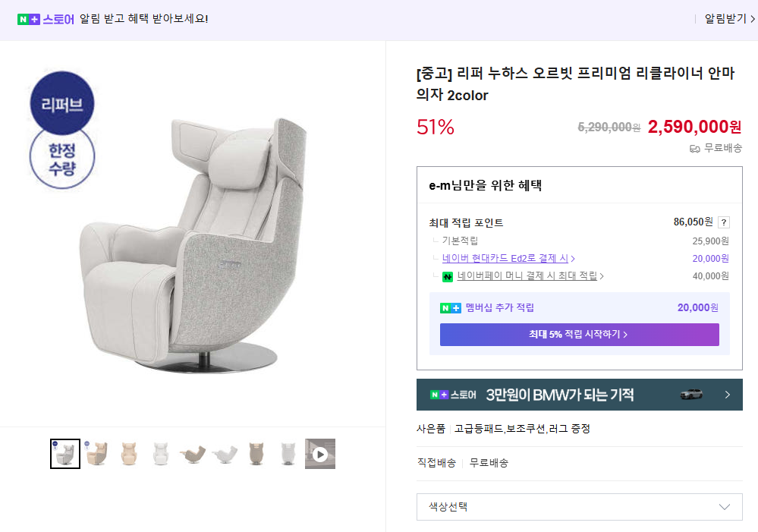This screenshot has height=532, width=758.
Task: Click the 최대 5% 적립 시작하기 button
Action: pos(579,335)
